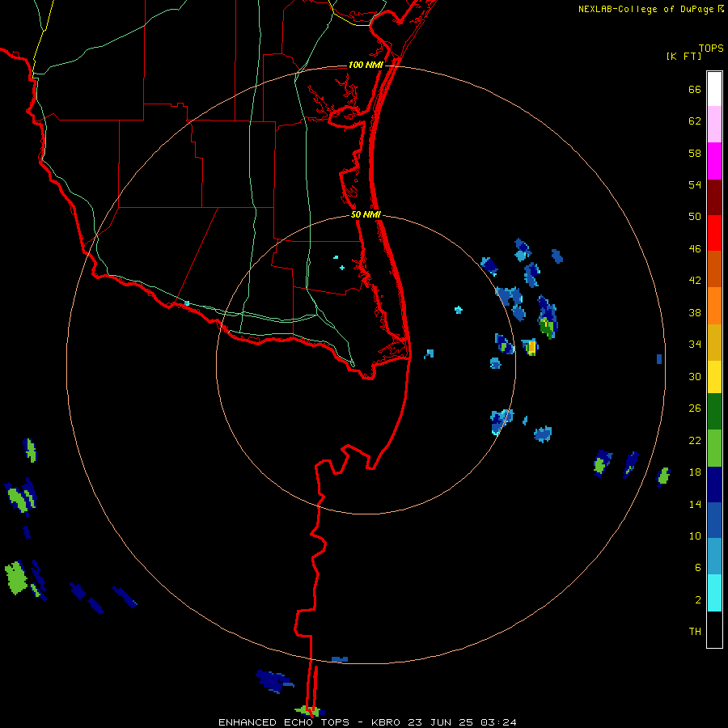
Task: Click the legend value 14
Action: click(695, 504)
